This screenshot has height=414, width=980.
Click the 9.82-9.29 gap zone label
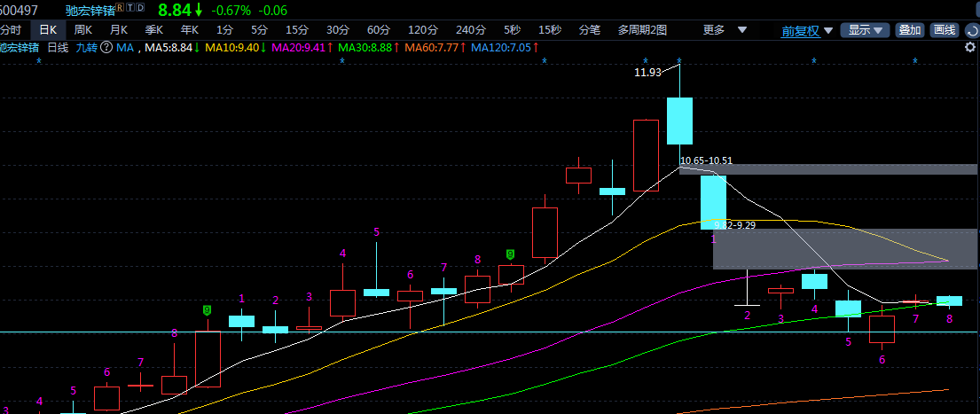734,225
